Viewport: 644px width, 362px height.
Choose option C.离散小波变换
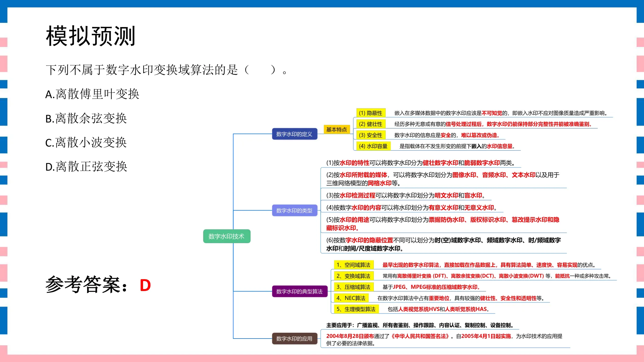tap(86, 142)
